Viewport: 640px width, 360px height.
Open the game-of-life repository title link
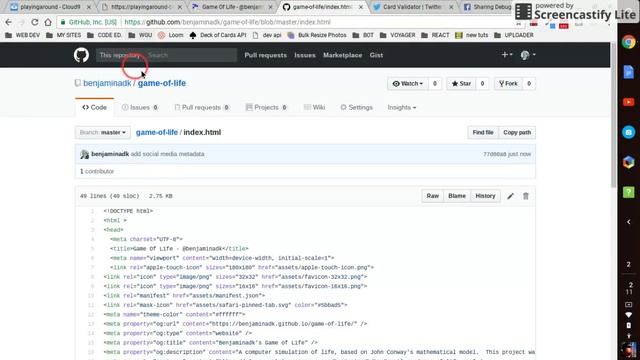[x=162, y=83]
